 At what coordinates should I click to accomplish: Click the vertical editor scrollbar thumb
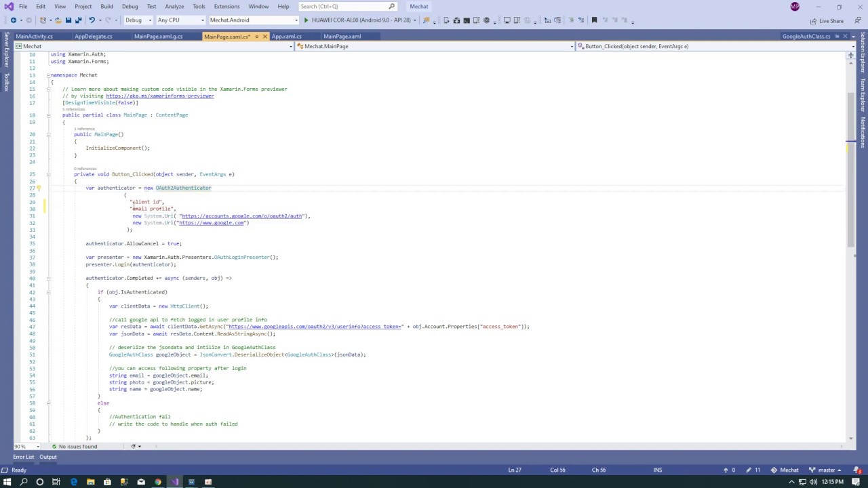click(850, 169)
